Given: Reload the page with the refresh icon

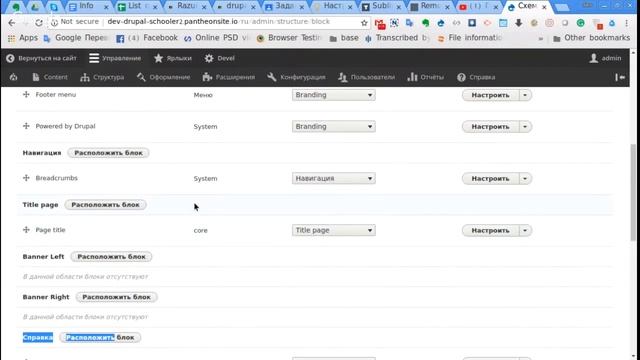Looking at the screenshot, I should point(39,23).
